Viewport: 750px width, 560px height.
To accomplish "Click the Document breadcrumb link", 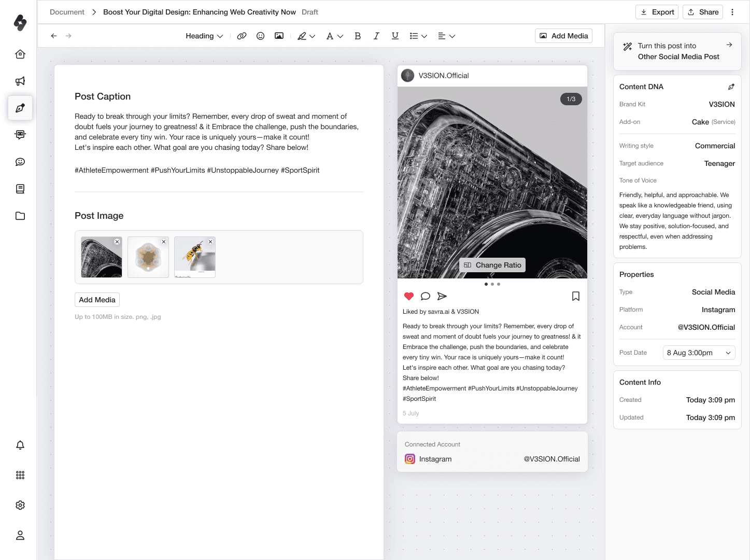I will [67, 12].
